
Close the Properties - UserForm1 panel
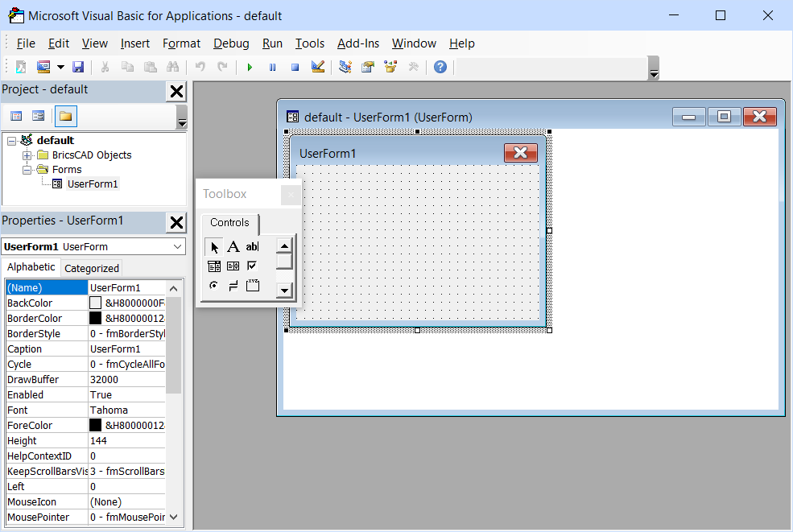point(176,222)
